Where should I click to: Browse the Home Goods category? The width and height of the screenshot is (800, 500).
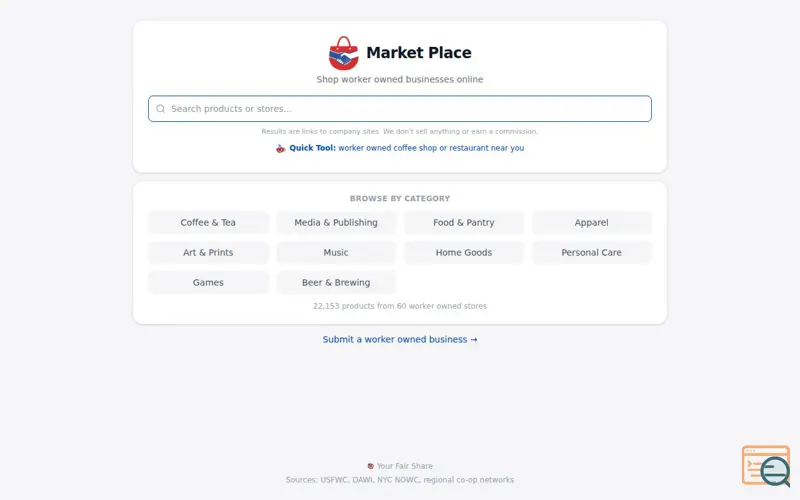click(x=464, y=253)
